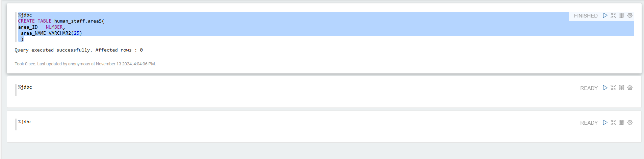The width and height of the screenshot is (644, 159).
Task: Click the "Took 0 sec. Last updated" footer
Action: click(x=85, y=64)
